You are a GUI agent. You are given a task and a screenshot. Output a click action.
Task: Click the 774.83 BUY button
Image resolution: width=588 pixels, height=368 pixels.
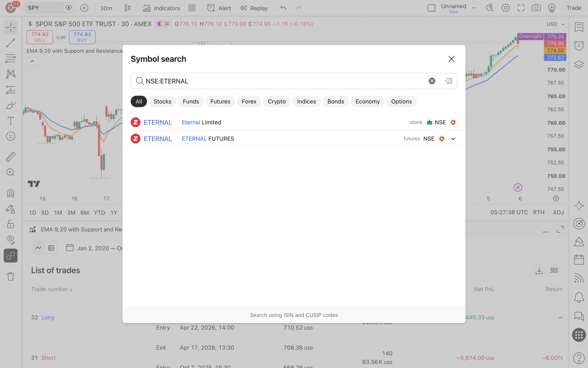tap(82, 37)
